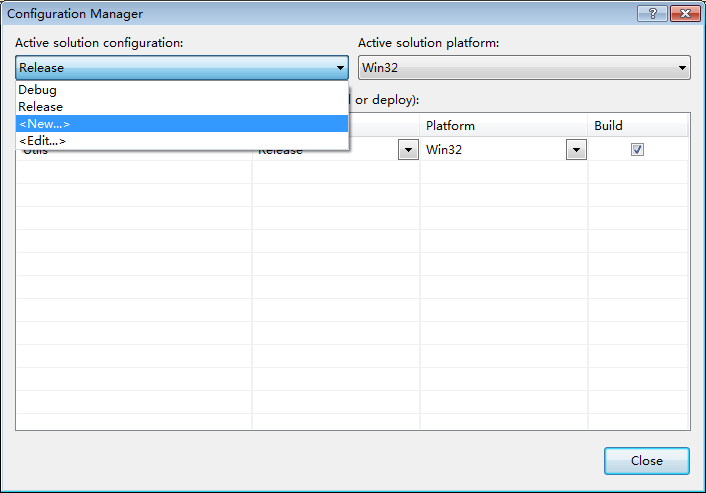
Task: Open the <Edit...> configuration entry
Action: point(182,141)
